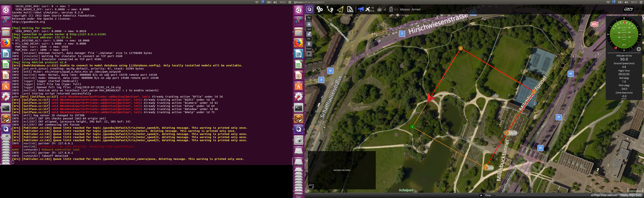
Task: Open Ubuntu Software in right dock
Action: (299, 86)
